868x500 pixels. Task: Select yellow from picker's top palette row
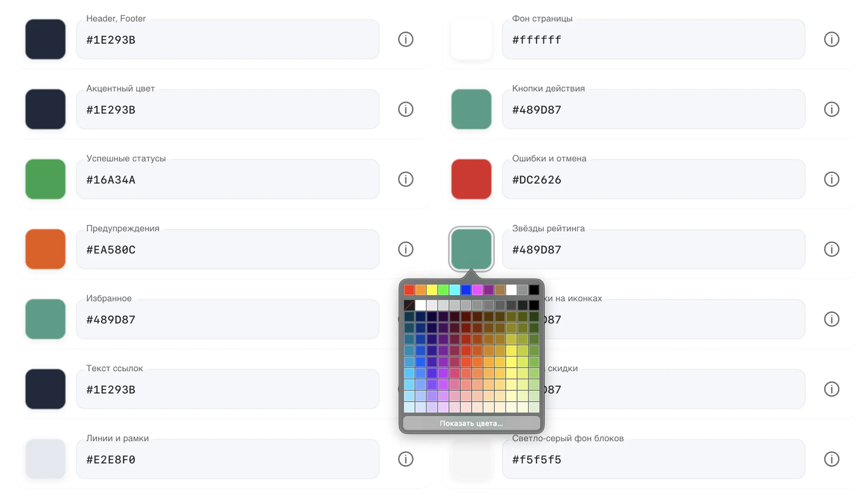tap(432, 290)
